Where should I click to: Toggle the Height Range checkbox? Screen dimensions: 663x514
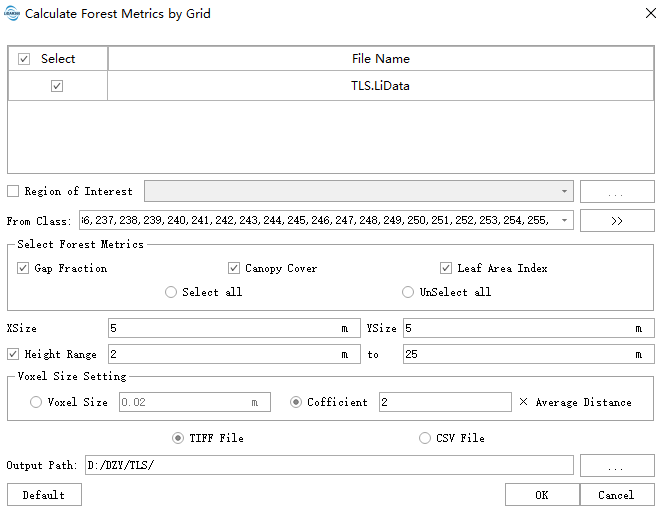coord(14,354)
